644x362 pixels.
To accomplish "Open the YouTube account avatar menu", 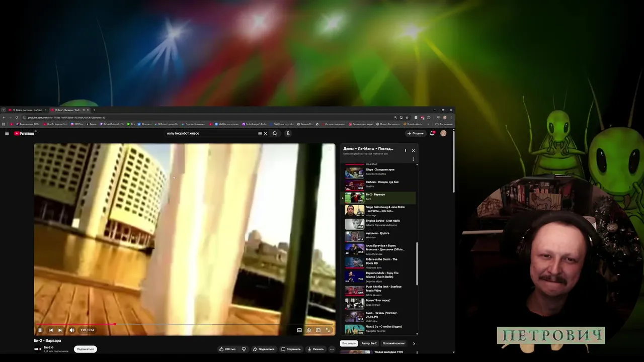I will pyautogui.click(x=443, y=133).
